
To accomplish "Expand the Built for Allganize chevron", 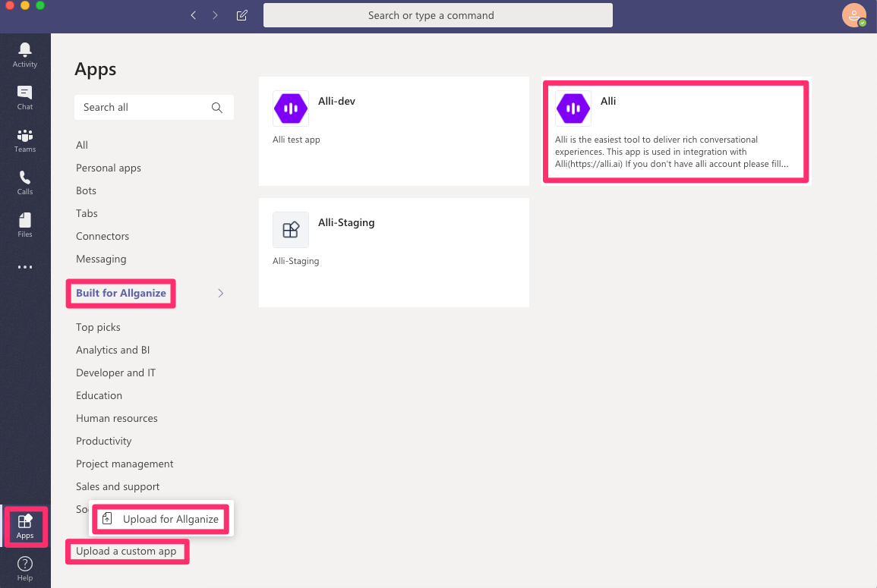I will point(220,294).
